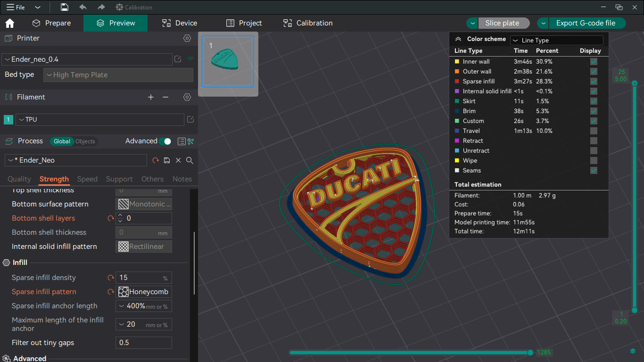This screenshot has width=644, height=362.
Task: Click the horizontal move slider handle
Action: point(530,353)
